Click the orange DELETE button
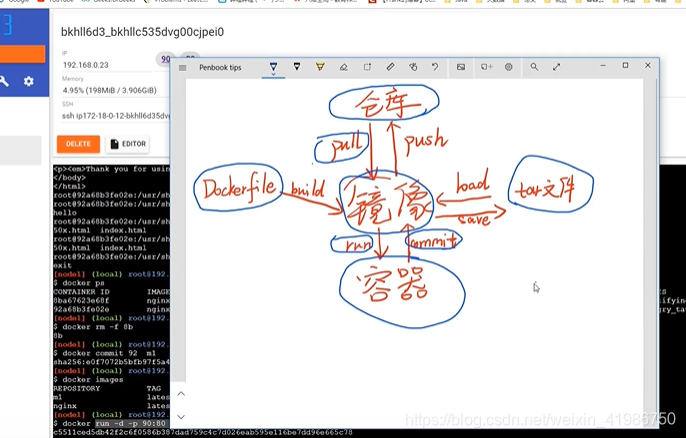This screenshot has height=438, width=686. coord(78,144)
